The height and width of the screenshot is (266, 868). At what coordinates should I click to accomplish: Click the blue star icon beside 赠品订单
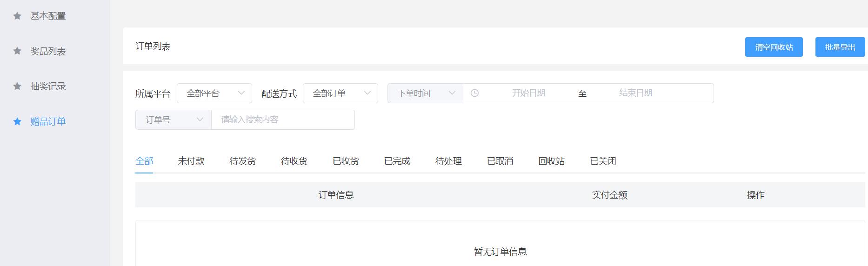(17, 121)
